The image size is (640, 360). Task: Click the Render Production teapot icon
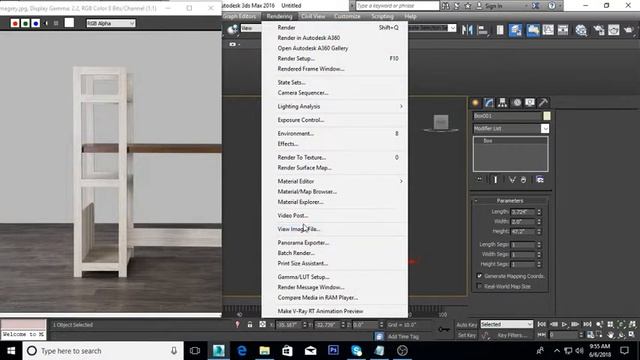629,30
